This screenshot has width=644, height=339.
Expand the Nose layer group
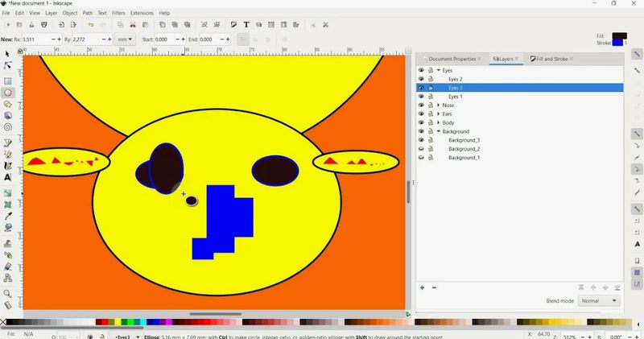point(438,105)
